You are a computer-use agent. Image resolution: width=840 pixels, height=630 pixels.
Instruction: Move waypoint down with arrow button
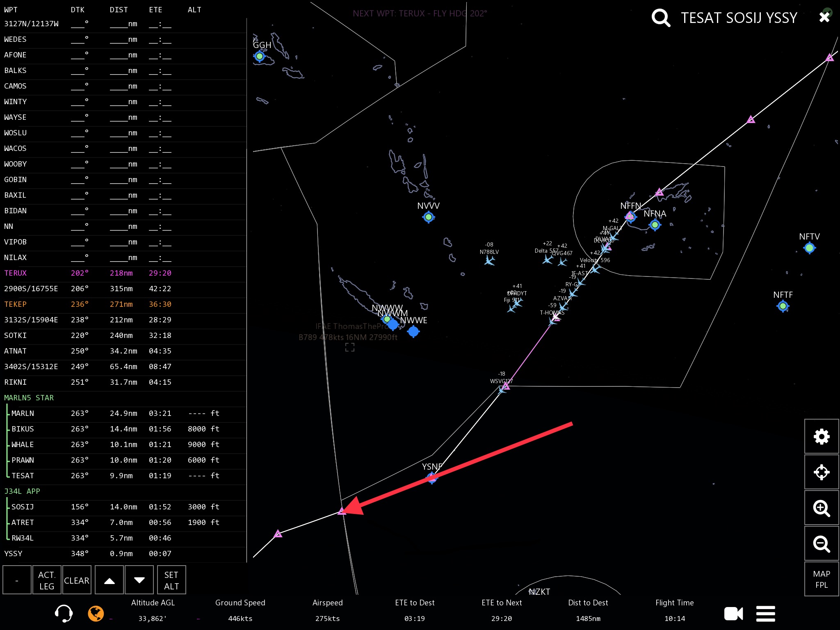click(x=139, y=580)
